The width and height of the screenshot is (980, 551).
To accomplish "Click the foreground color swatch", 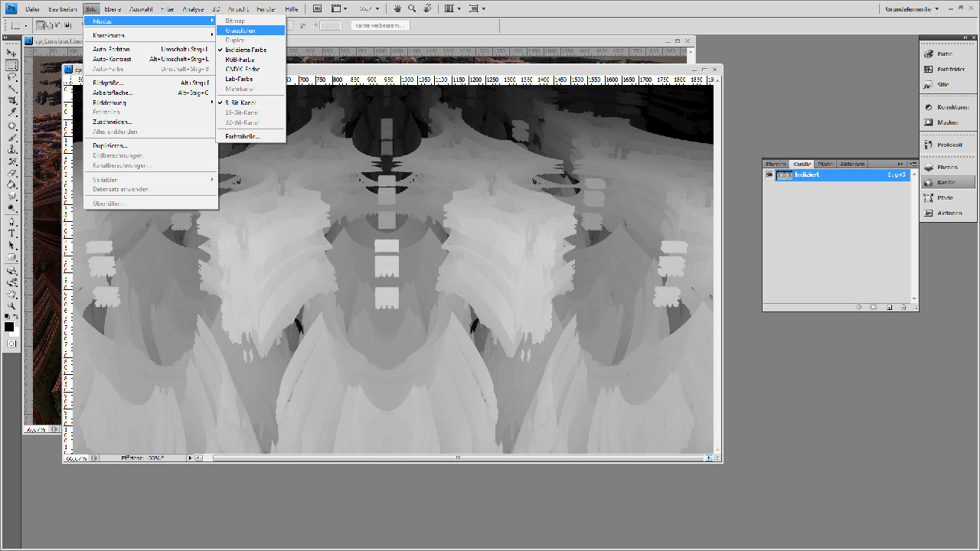I will point(9,327).
